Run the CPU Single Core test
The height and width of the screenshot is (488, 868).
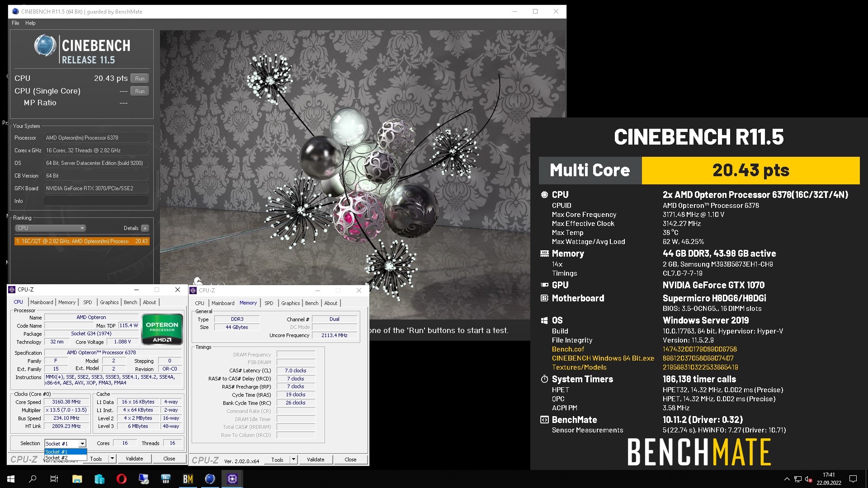[140, 91]
